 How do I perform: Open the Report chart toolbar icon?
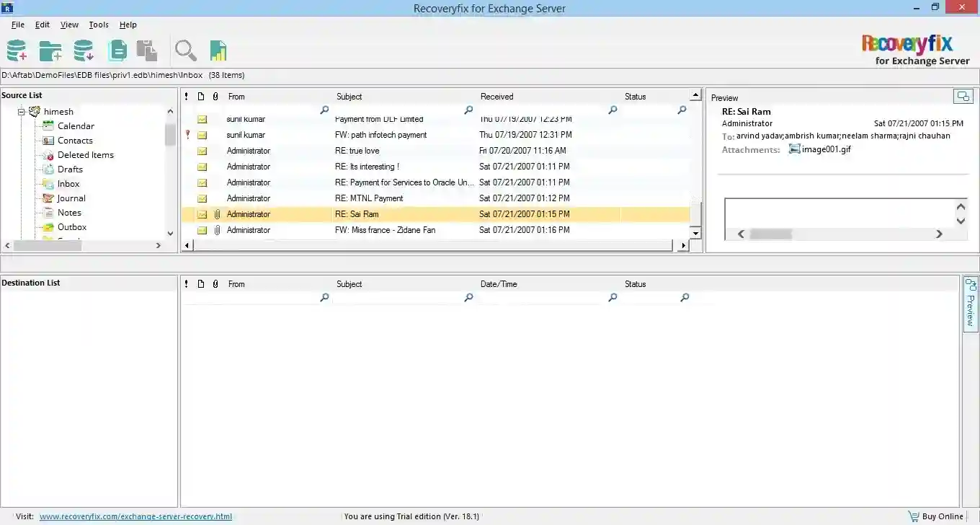point(218,50)
